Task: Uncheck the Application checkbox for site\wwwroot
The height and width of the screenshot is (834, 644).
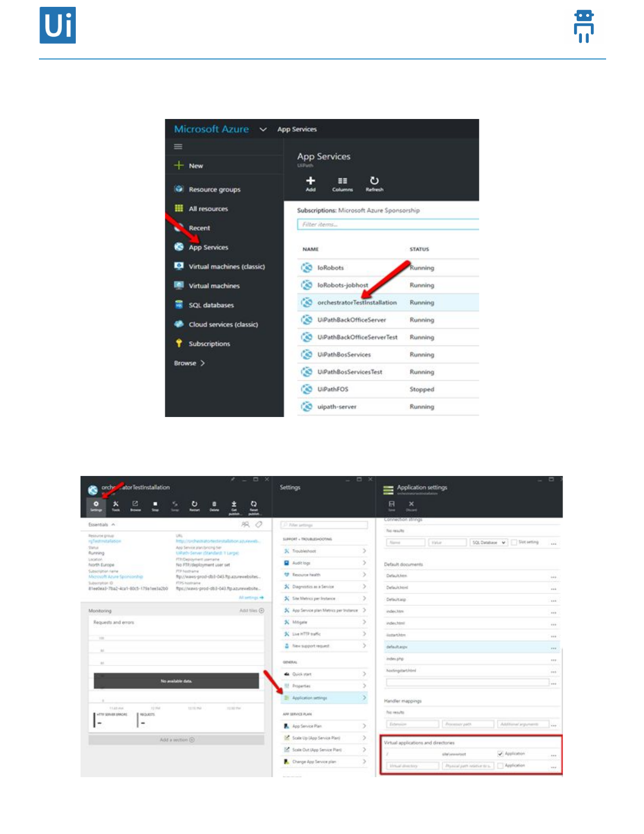Action: point(500,754)
